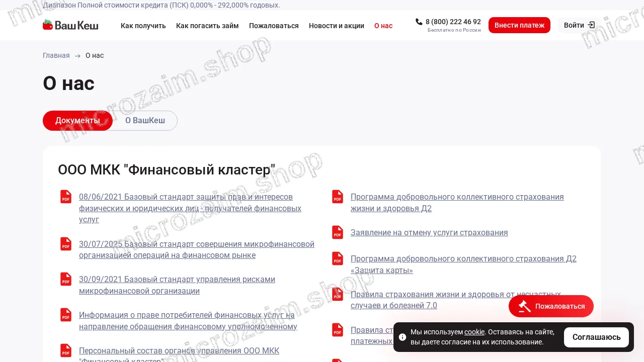644x362 pixels.
Task: Open Правила страхования от несчастных случаев 7.0
Action: [456, 300]
